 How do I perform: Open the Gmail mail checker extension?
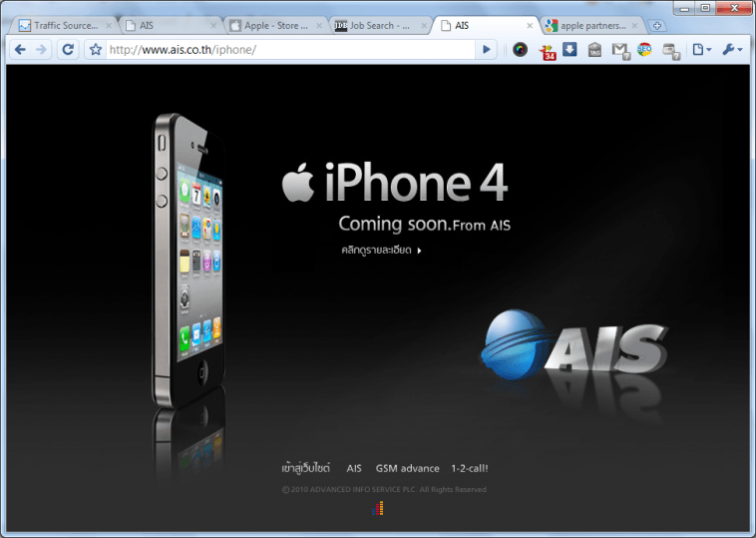coord(619,49)
